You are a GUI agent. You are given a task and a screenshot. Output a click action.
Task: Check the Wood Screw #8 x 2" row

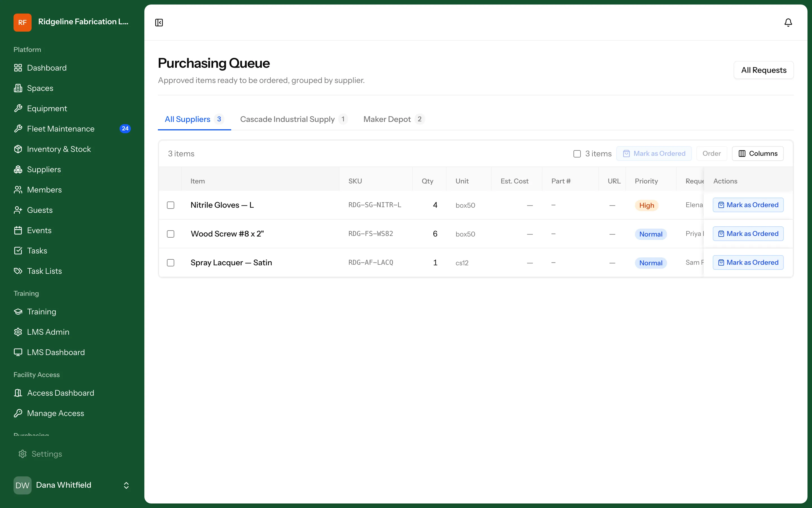tap(171, 234)
